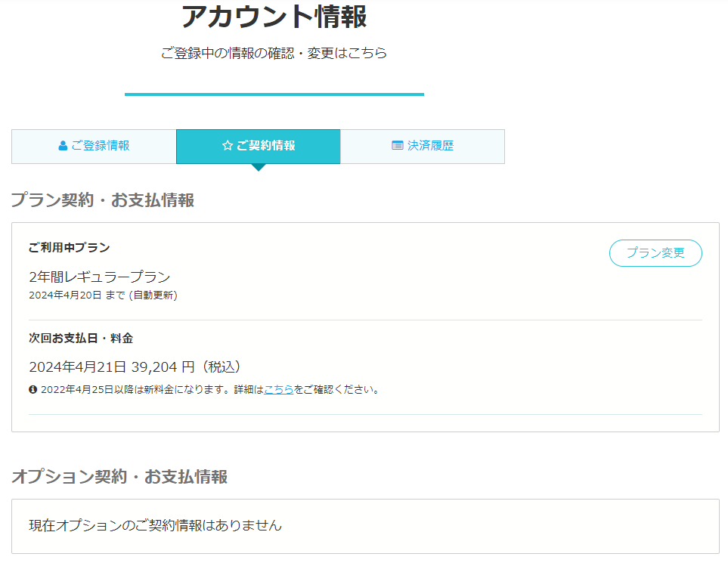
Task: Click the star icon beside ご契約情報
Action: [x=227, y=146]
